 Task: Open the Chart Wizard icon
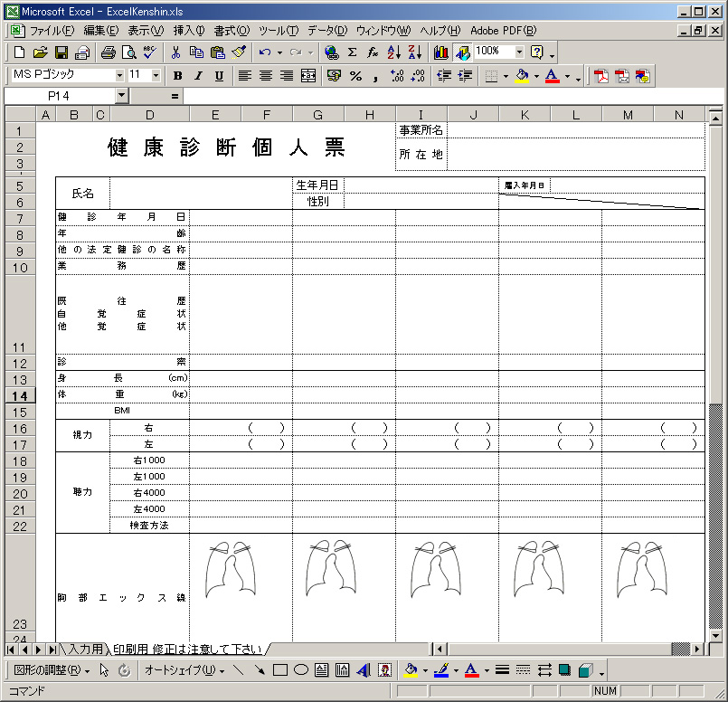(x=440, y=52)
